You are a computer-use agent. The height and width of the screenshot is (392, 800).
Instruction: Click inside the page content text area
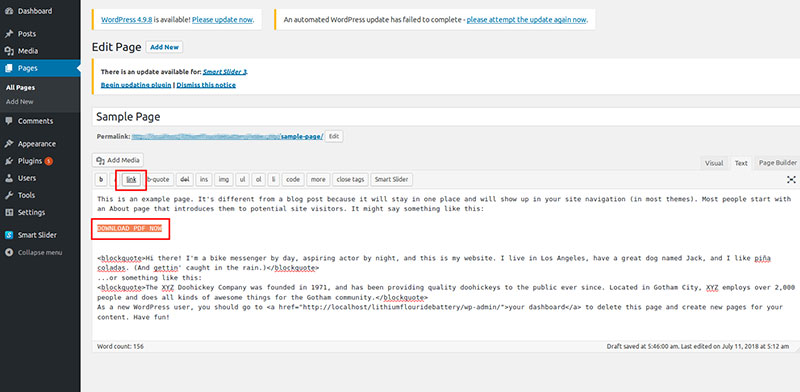coord(446,265)
